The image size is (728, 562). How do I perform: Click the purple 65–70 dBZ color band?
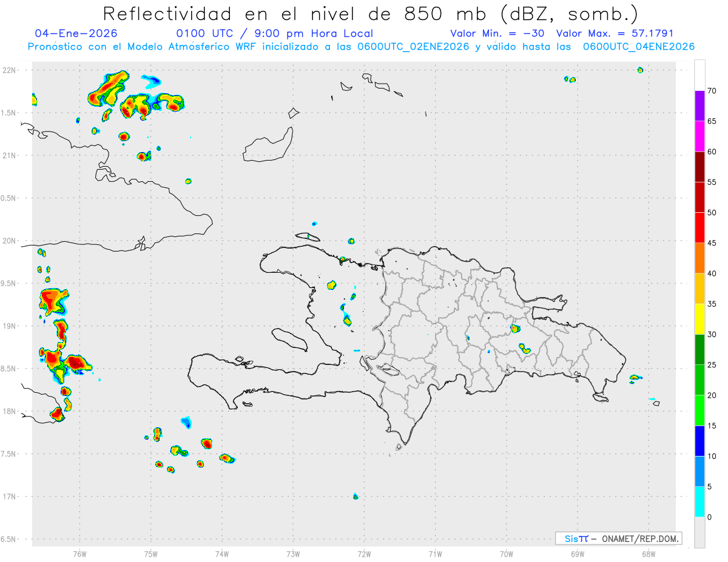699,105
